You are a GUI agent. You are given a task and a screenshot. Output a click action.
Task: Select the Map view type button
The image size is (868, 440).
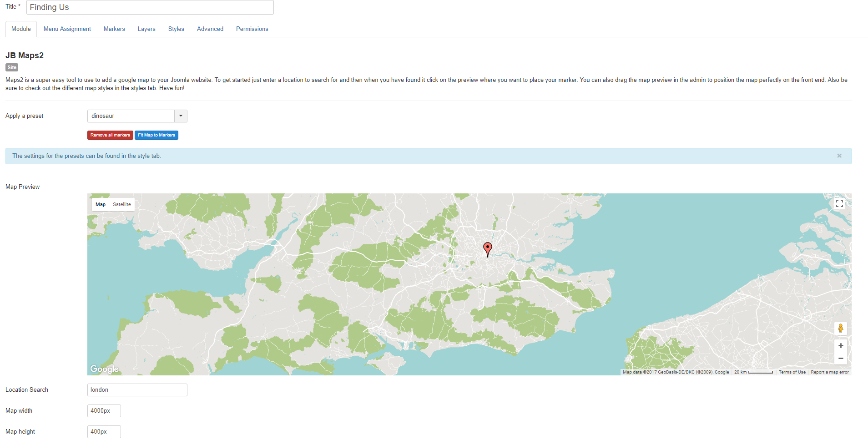click(x=101, y=204)
